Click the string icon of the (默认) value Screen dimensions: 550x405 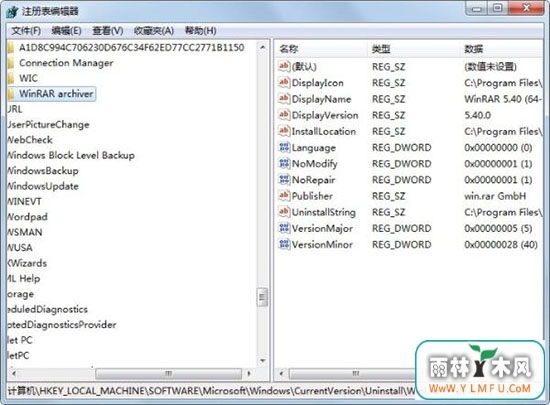[x=284, y=66]
